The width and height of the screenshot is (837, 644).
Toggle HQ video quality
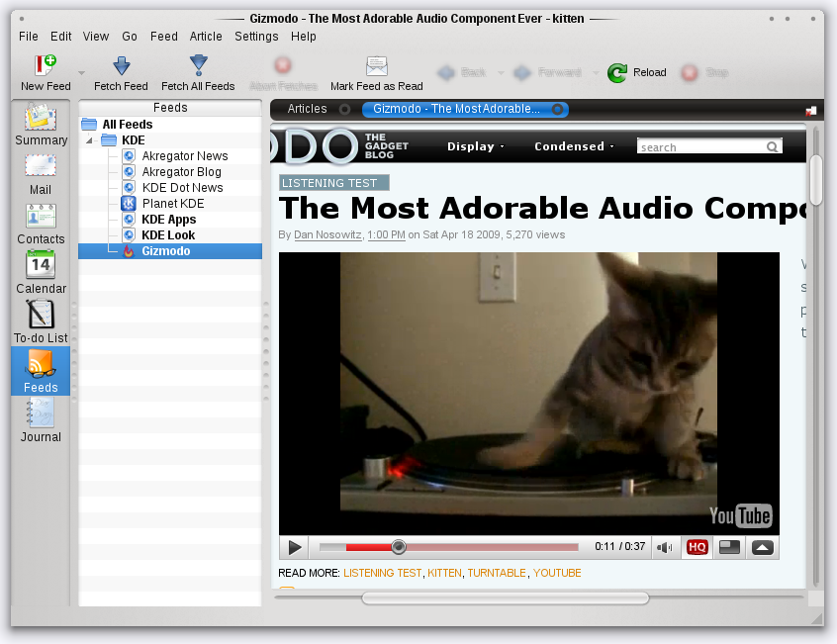pos(697,547)
